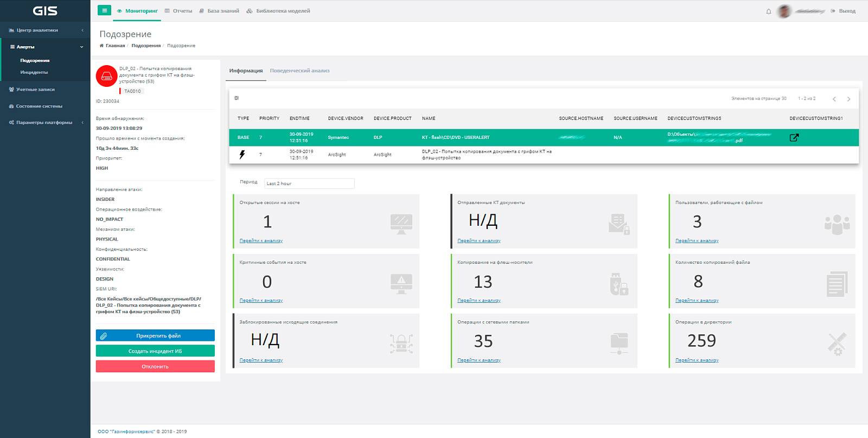Image resolution: width=868 pixels, height=438 pixels.
Task: Click the network folder operations icon
Action: pyautogui.click(x=619, y=343)
